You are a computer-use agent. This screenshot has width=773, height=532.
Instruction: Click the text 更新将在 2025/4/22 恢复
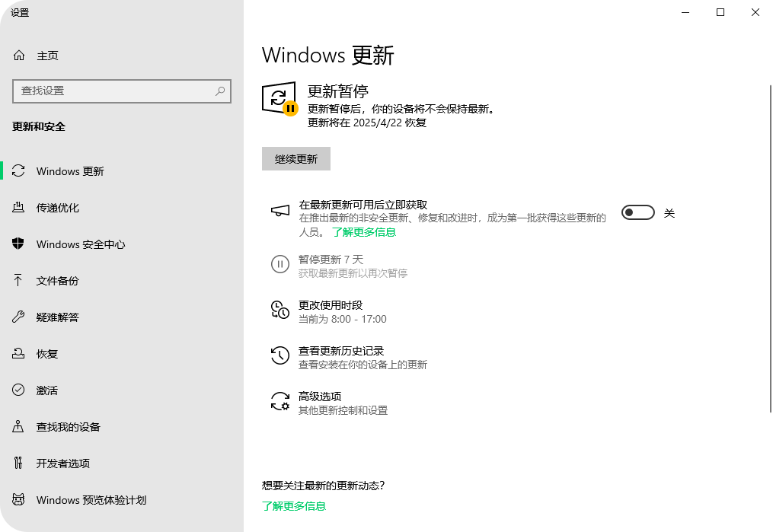point(367,123)
